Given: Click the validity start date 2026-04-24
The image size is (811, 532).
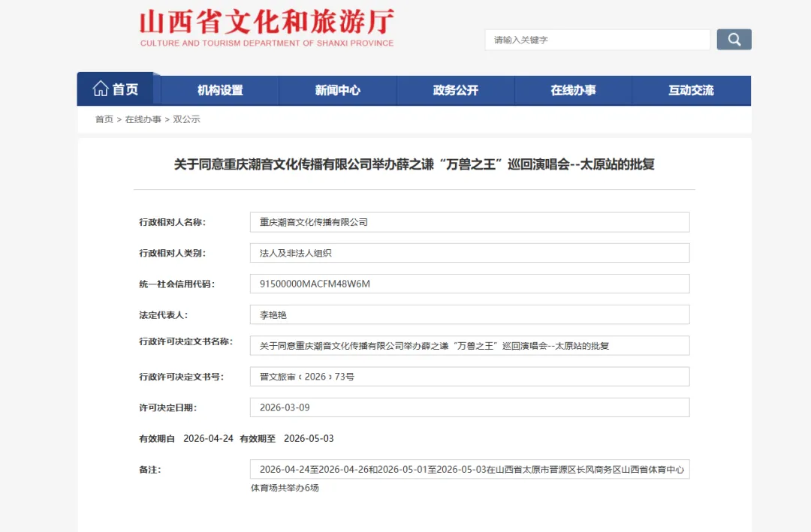Looking at the screenshot, I should coord(209,438).
